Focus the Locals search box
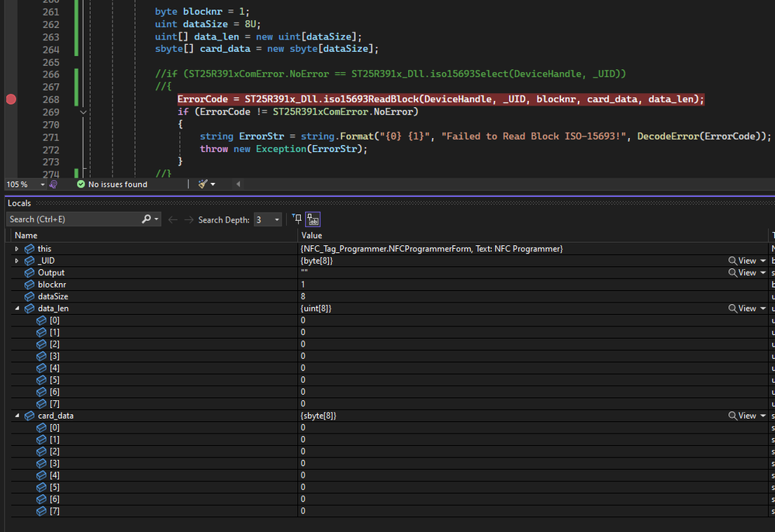Viewport: 775px width, 532px height. [x=74, y=219]
